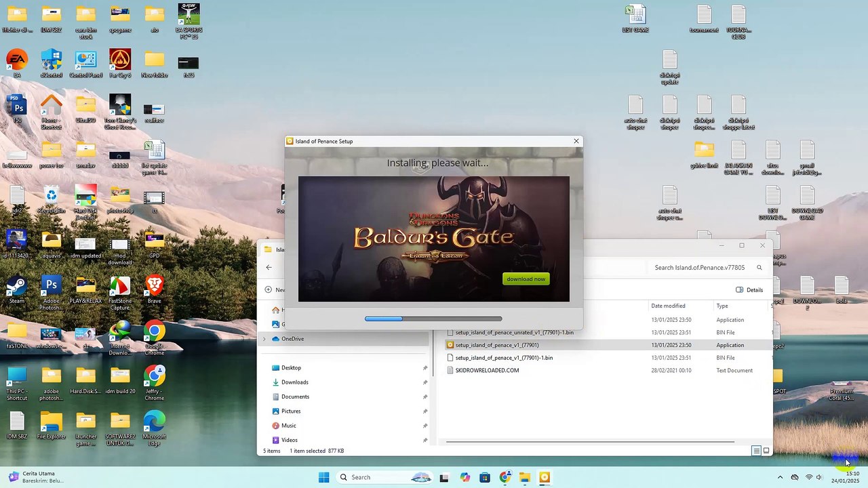Select the Recycle Bin desktop icon

52,199
